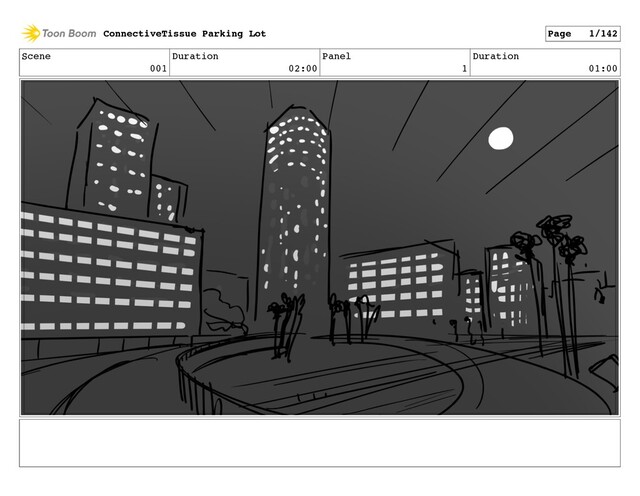This screenshot has height=496, width=640.
Task: Select the Scene label text
Action: pyautogui.click(x=36, y=56)
